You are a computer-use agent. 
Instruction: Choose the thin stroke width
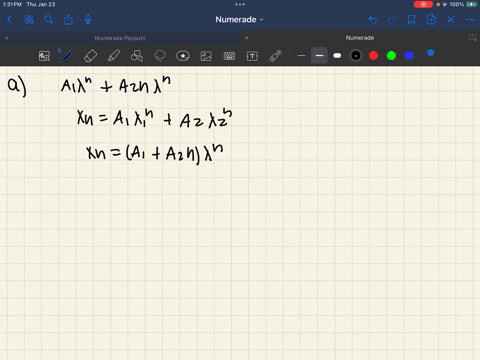pos(301,56)
